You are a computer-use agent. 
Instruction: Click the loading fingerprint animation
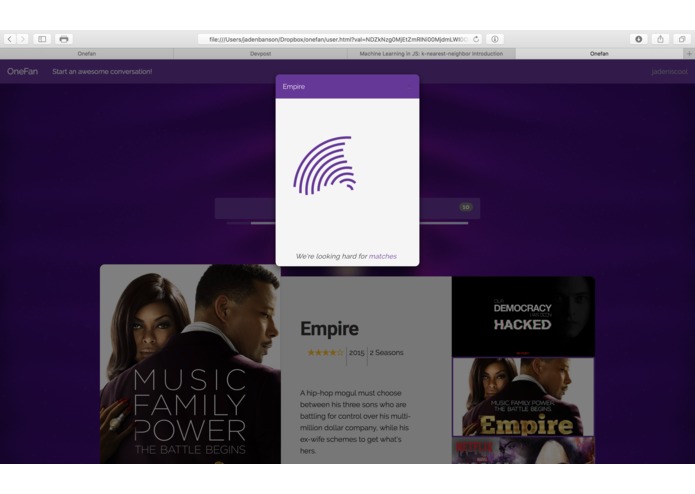tap(324, 165)
